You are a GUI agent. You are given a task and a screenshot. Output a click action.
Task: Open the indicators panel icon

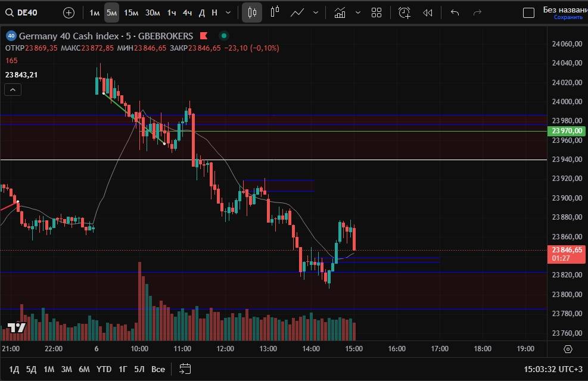pyautogui.click(x=340, y=13)
